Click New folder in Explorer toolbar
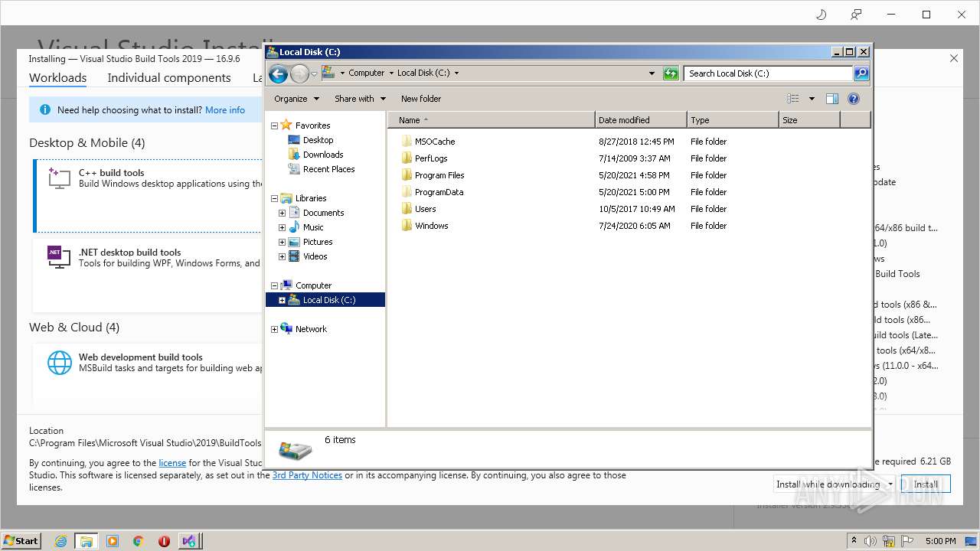Image resolution: width=980 pixels, height=551 pixels. 421,99
